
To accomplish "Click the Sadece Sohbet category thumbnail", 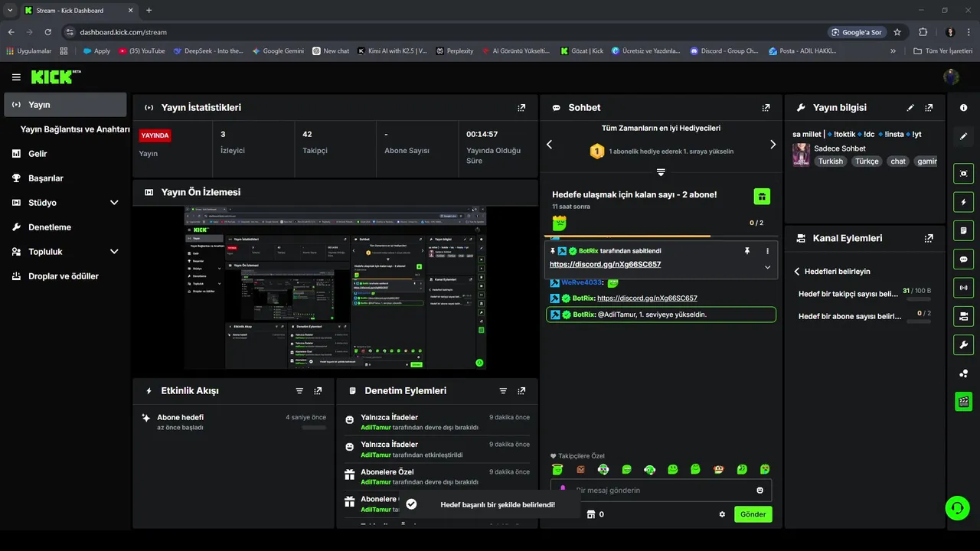I will pyautogui.click(x=801, y=155).
